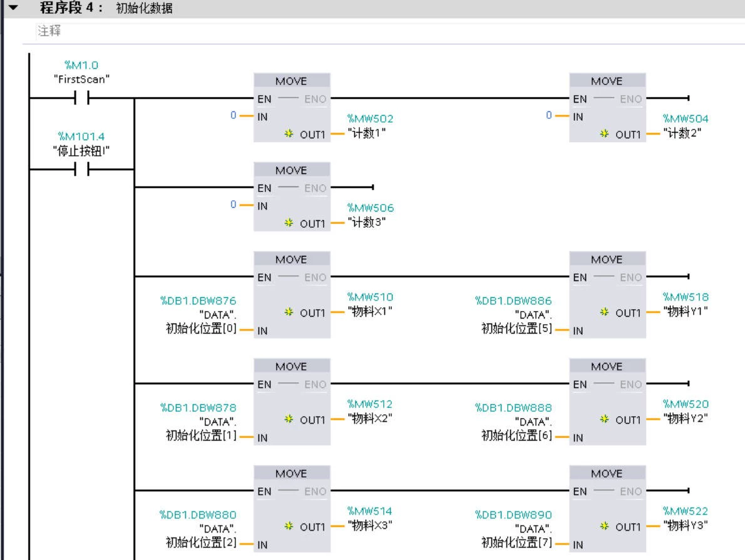Click the star icon on 计数3 MOVE block

coord(289,222)
